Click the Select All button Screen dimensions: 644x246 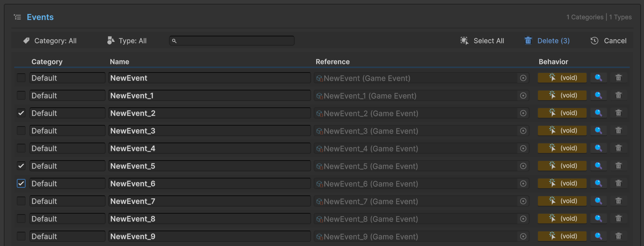(483, 41)
